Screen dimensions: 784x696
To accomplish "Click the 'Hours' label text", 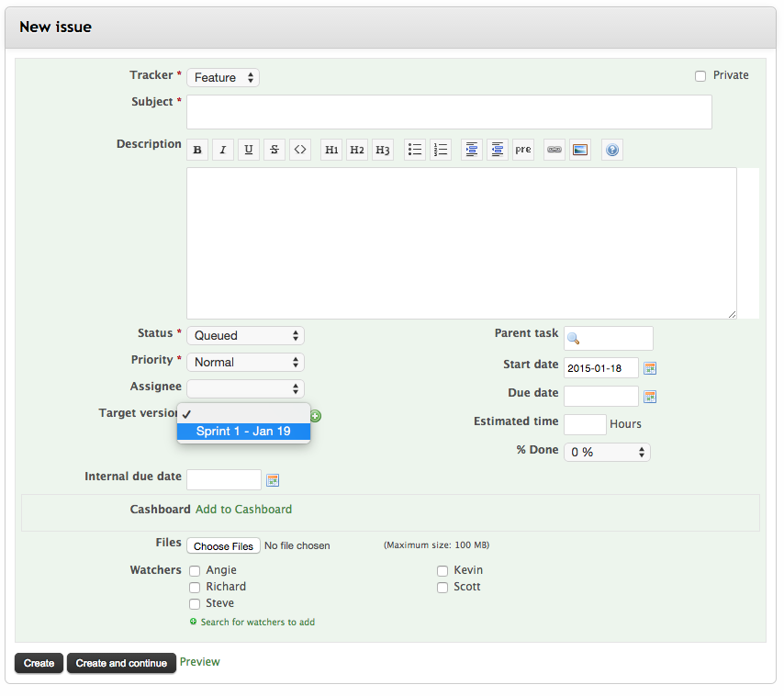I will (625, 424).
